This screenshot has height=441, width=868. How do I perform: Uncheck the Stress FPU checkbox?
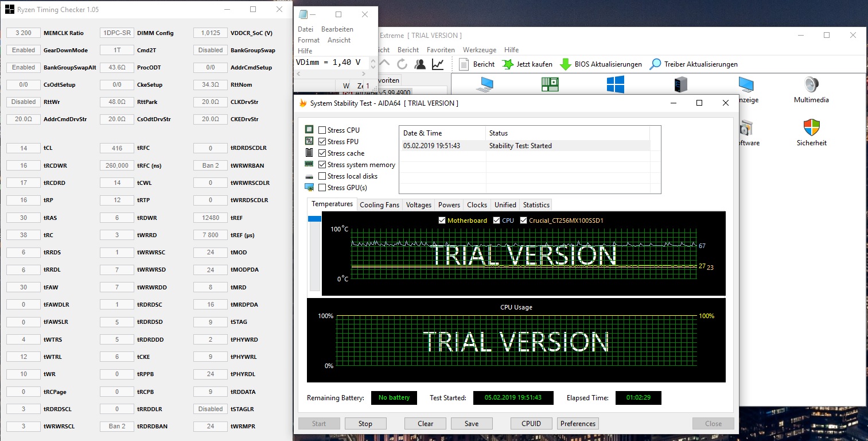tap(322, 141)
